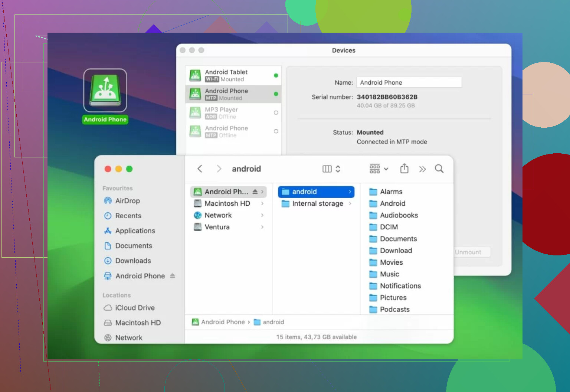
Task: Open Applications in Finder sidebar
Action: 130,231
